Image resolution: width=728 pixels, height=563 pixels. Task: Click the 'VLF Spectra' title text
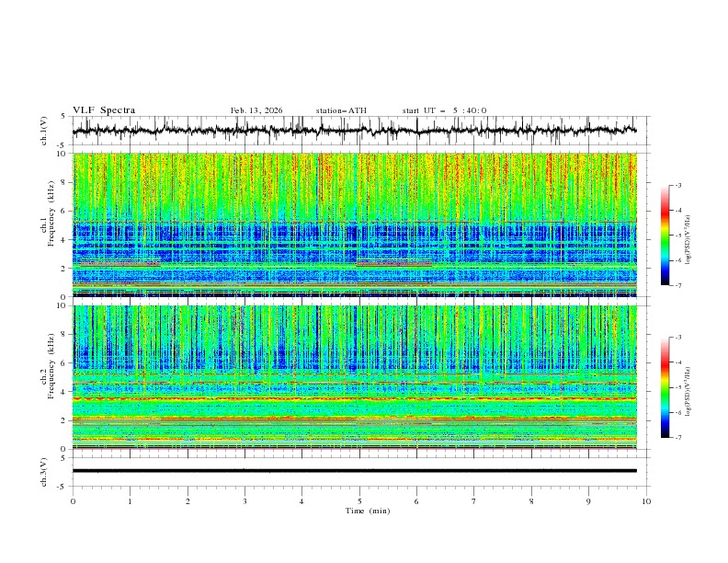[x=104, y=110]
